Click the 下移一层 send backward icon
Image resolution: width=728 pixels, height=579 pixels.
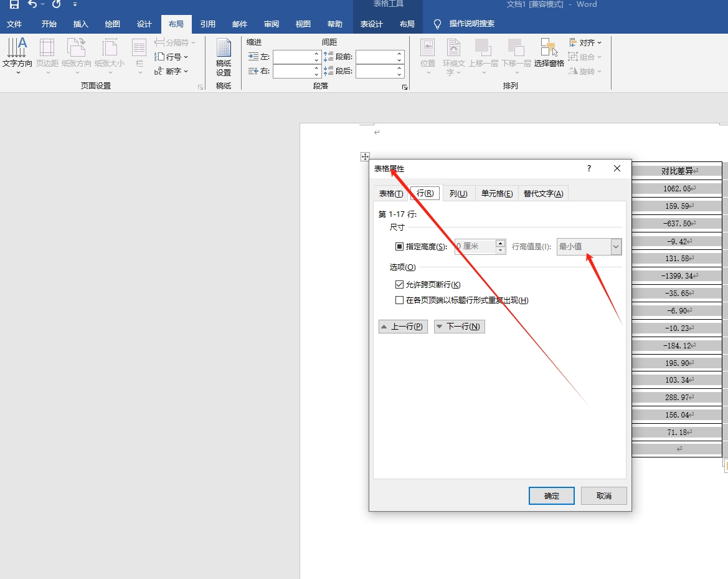coord(516,56)
